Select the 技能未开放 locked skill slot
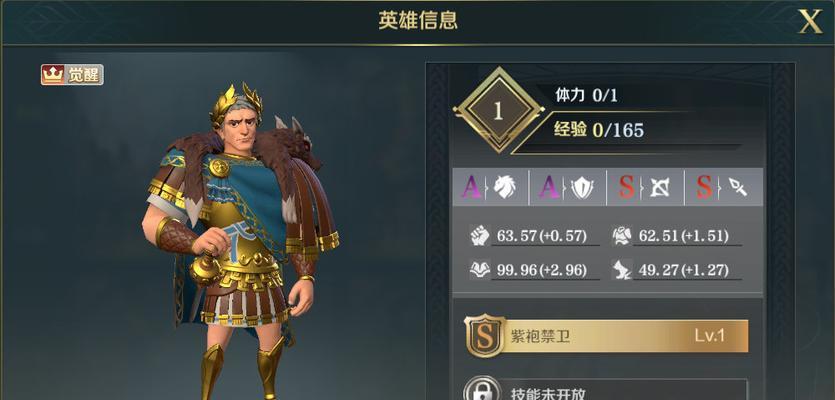835x400 pixels. (x=605, y=389)
